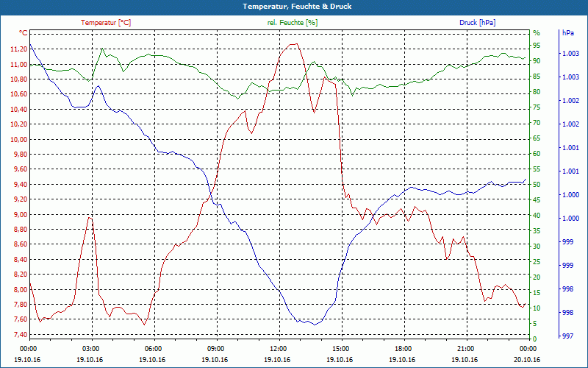Click time axis label '06:00'

(x=152, y=349)
